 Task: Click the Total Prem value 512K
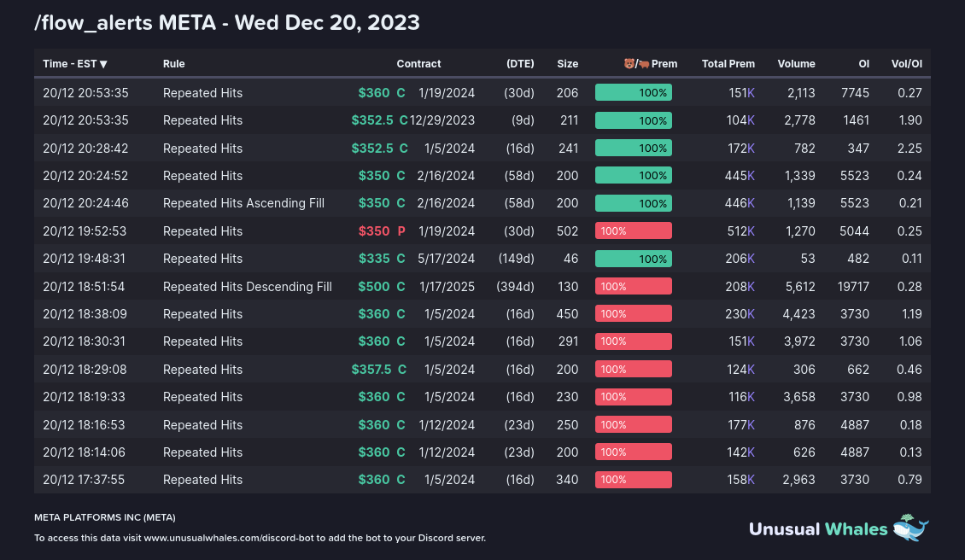741,231
